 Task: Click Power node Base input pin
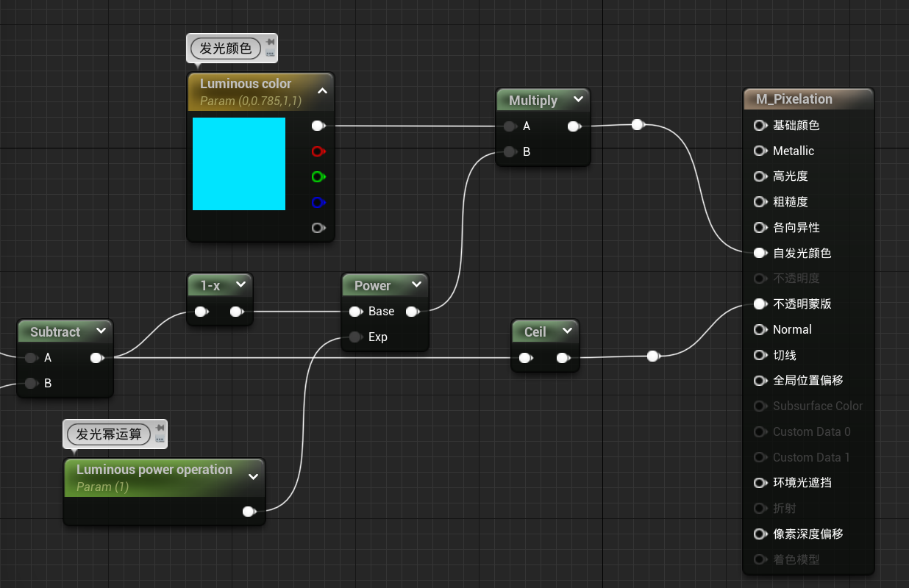[x=355, y=312]
